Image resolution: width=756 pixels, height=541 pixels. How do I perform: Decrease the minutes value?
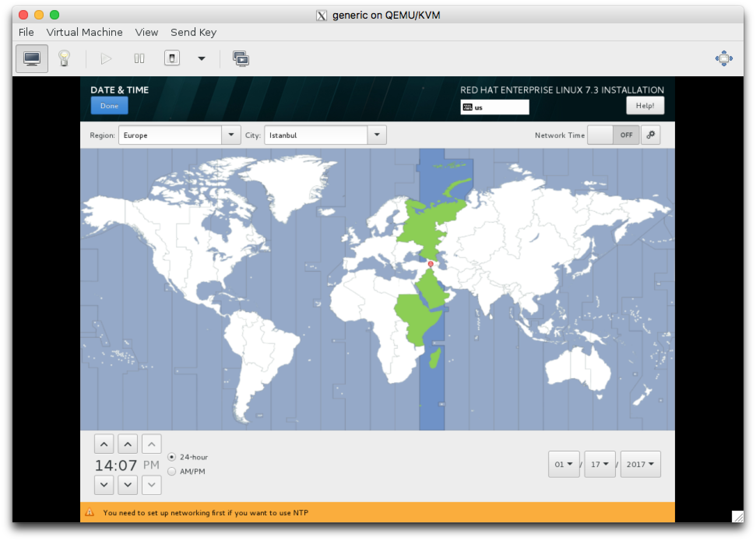click(128, 485)
